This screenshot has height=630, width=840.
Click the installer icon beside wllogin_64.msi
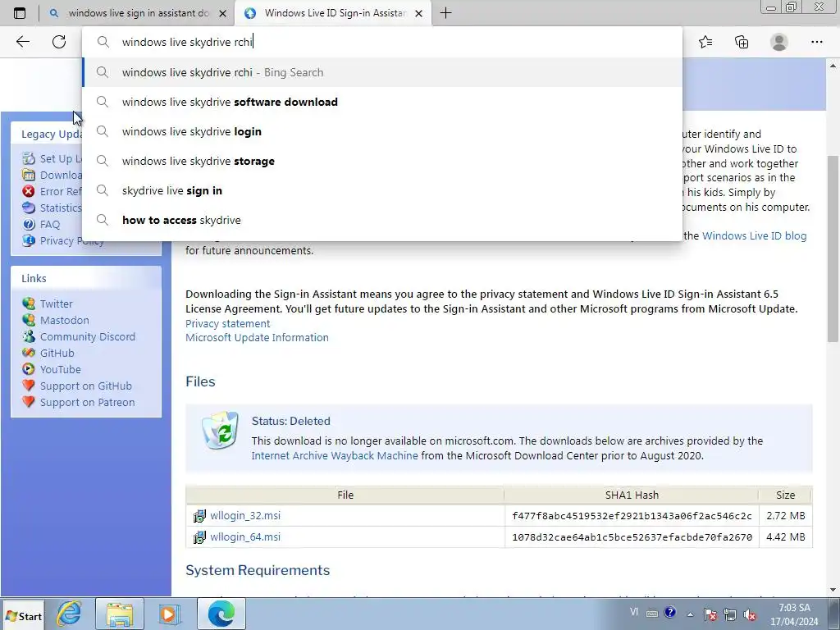point(199,536)
